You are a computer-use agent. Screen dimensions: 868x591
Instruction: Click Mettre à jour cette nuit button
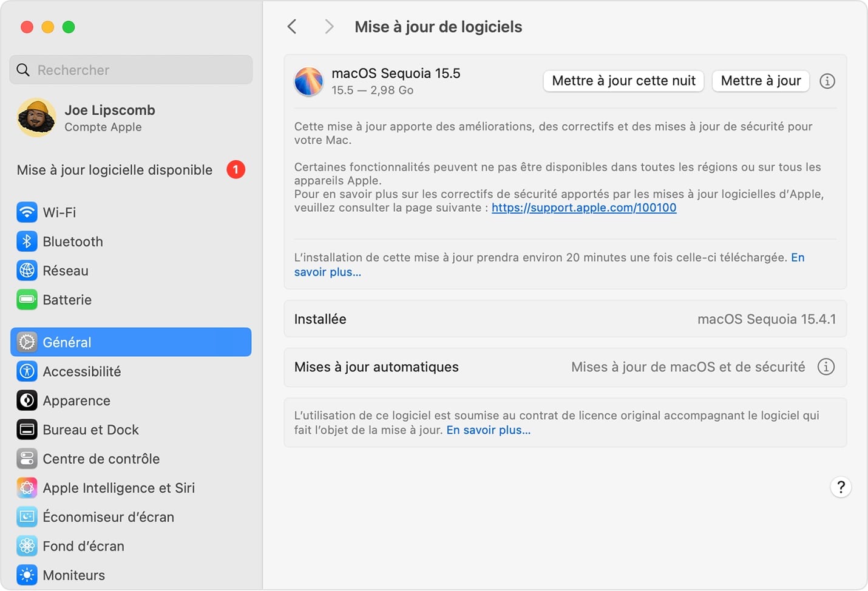(623, 81)
